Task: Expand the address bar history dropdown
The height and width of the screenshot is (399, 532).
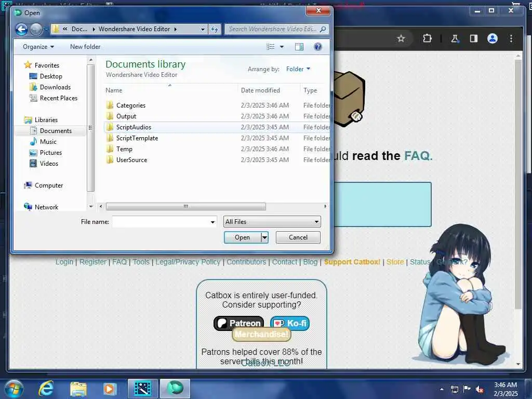Action: [203, 30]
